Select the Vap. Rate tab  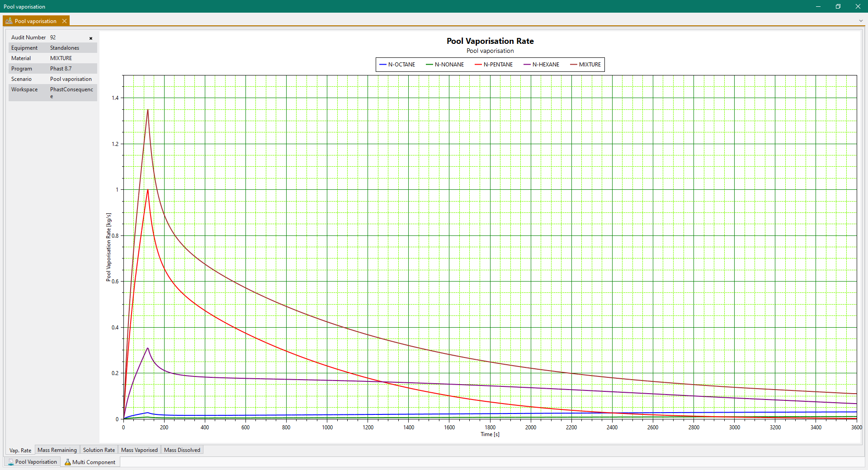tap(20, 451)
